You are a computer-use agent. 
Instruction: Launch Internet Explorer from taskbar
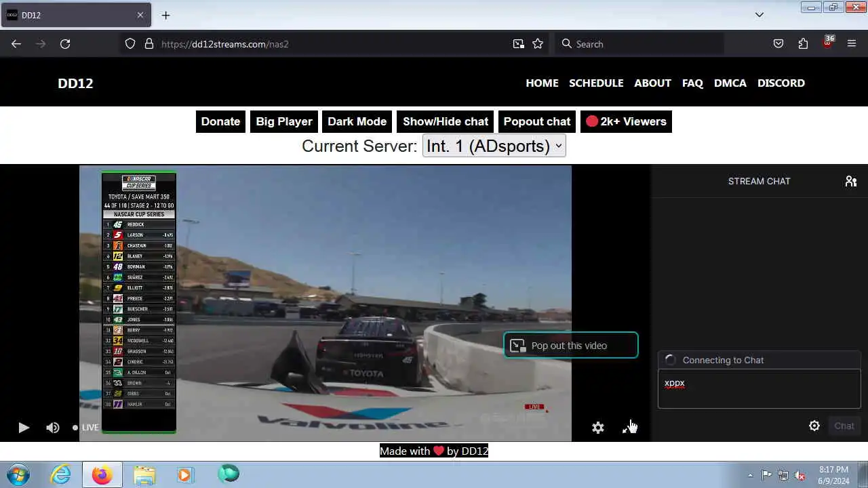point(61,474)
